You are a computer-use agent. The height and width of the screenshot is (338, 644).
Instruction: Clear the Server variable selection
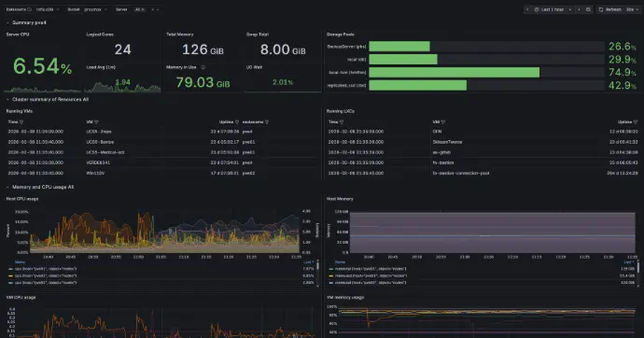[152, 9]
